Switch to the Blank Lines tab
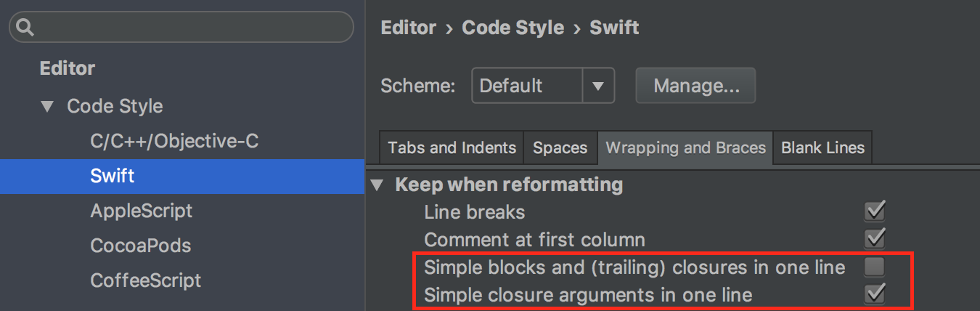 pyautogui.click(x=822, y=148)
